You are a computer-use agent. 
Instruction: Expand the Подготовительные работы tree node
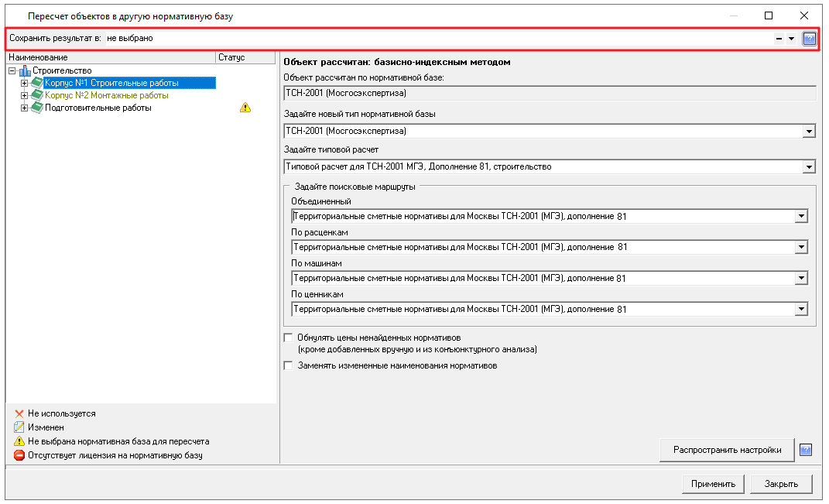(24, 108)
